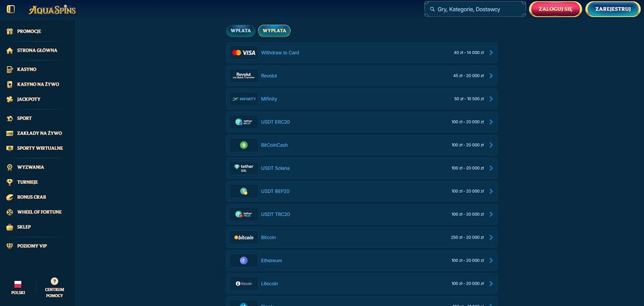Open Centrum Pomocy question mark icon

point(54,281)
